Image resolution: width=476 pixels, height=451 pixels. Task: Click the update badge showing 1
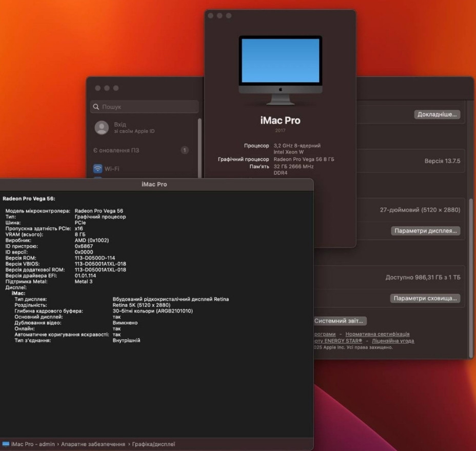[185, 150]
